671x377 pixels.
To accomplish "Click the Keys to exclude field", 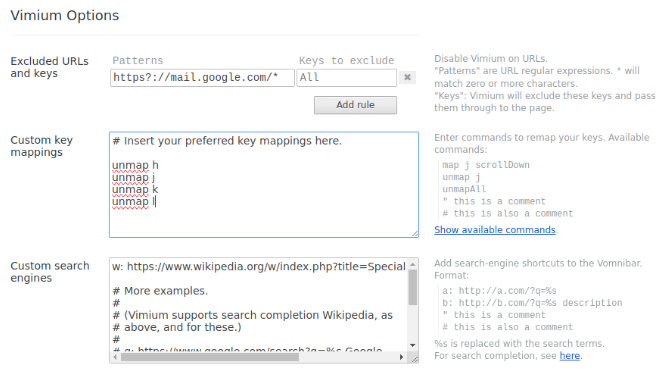I will [x=347, y=78].
